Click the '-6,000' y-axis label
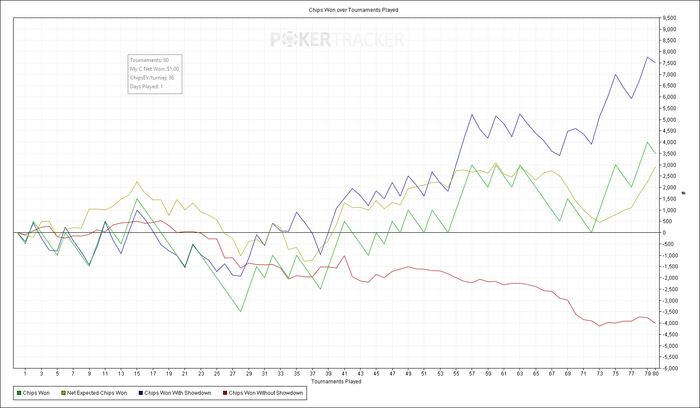The height and width of the screenshot is (408, 700). pos(670,369)
